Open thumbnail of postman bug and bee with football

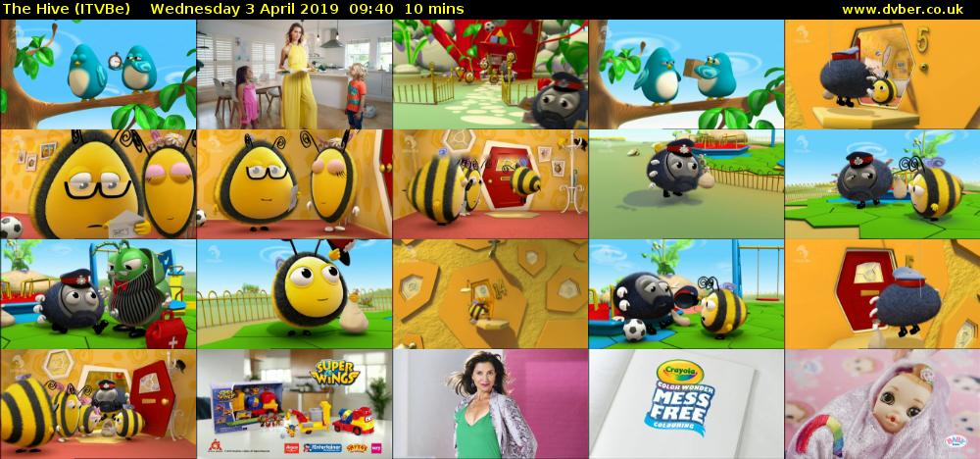[686, 294]
